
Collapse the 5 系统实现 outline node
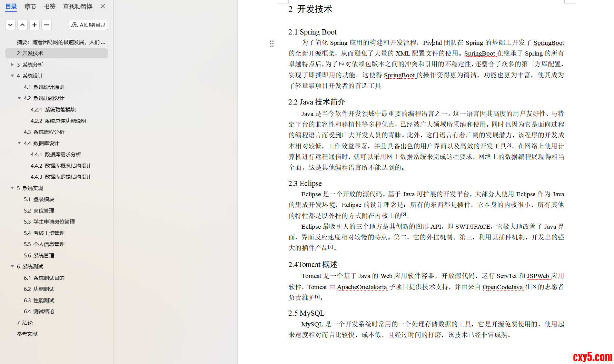point(12,188)
